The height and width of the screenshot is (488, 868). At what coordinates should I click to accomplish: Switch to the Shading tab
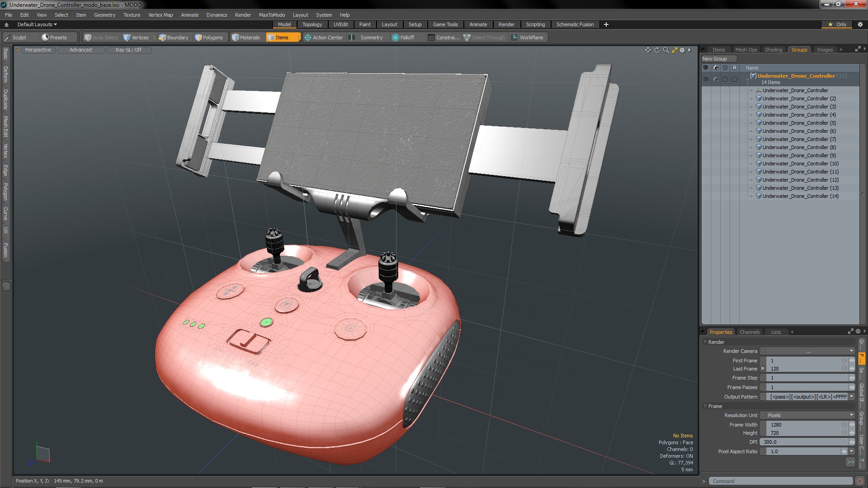coord(773,50)
